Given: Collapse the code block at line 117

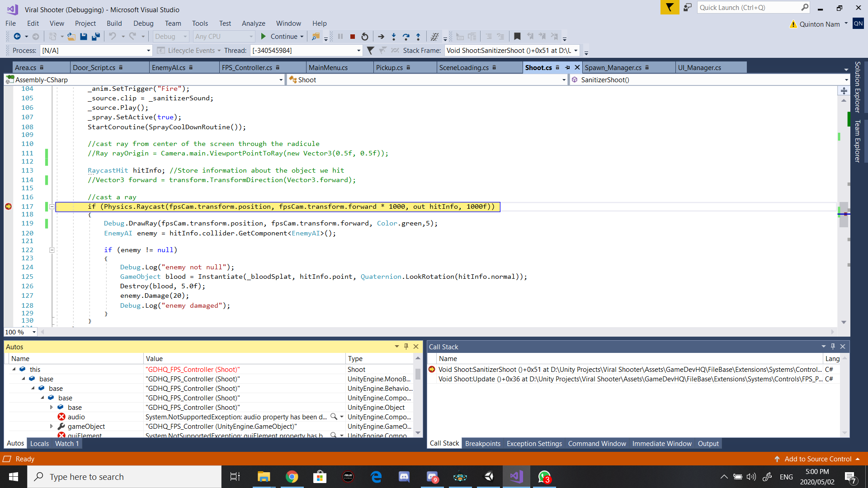Looking at the screenshot, I should point(52,206).
